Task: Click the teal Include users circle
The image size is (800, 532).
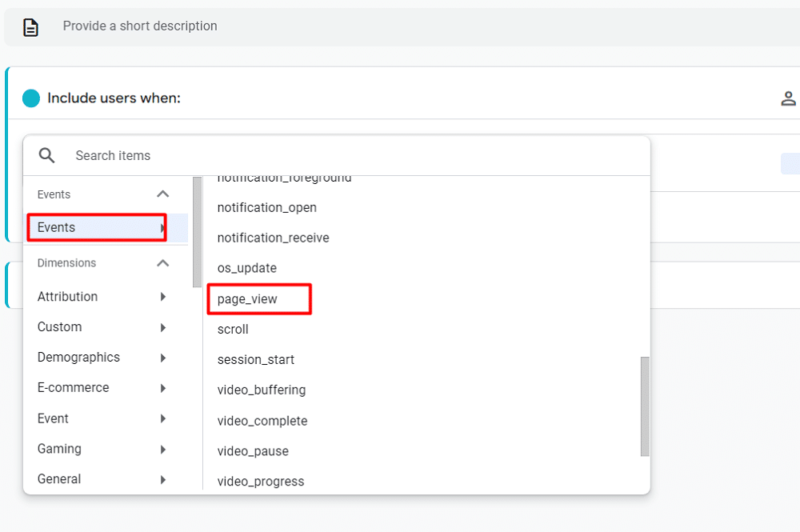Action: [x=31, y=98]
